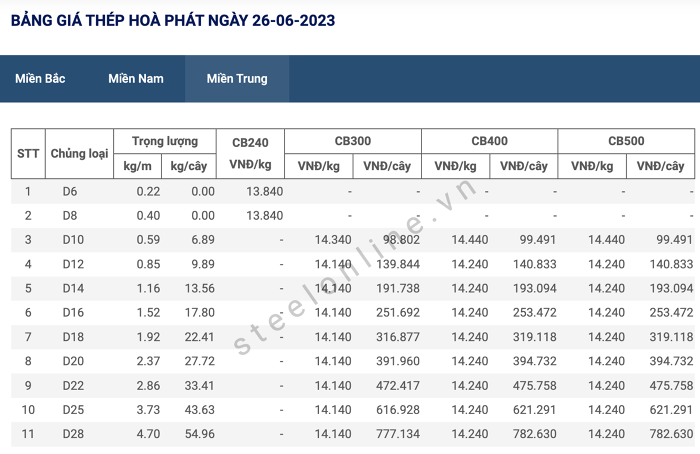Click the 1.52 kg/m value for D16
The height and width of the screenshot is (454, 700).
[148, 312]
